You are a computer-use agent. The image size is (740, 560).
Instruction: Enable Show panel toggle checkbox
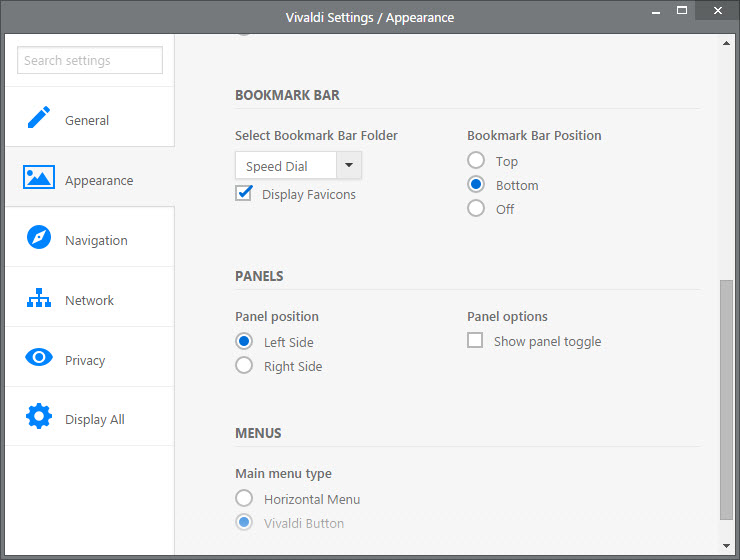click(475, 340)
